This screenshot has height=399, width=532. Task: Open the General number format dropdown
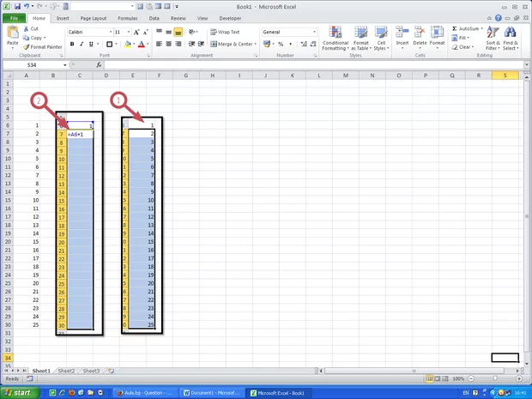click(x=314, y=32)
